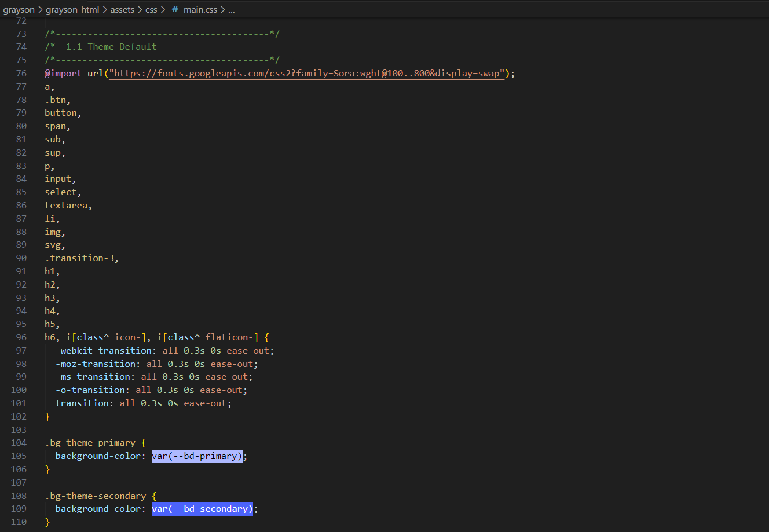Click the CSS file icon before main.css

pos(175,10)
